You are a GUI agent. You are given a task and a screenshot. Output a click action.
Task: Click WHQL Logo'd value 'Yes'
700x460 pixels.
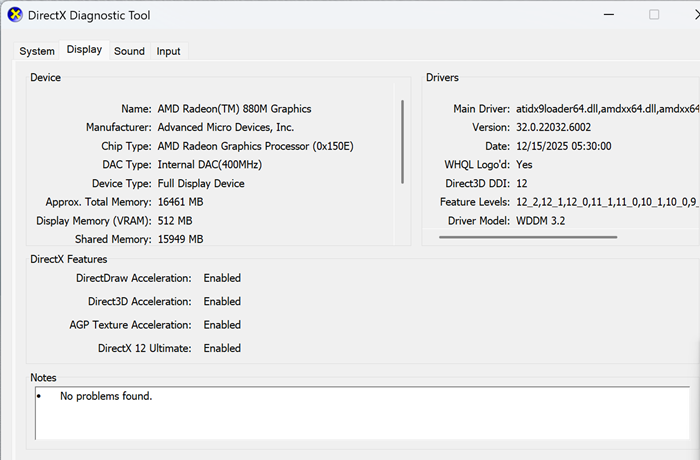coord(524,165)
